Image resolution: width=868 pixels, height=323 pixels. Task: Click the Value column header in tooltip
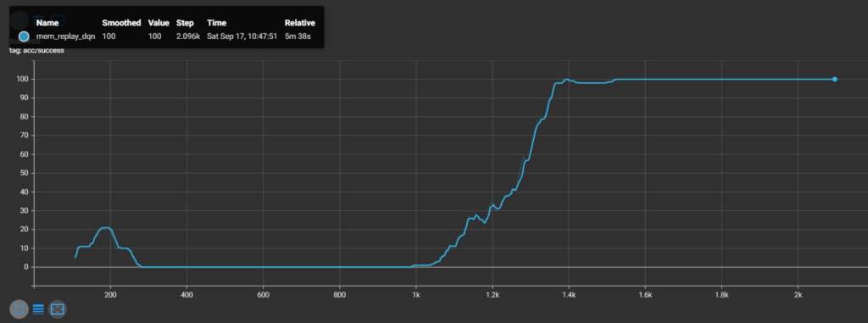pos(158,23)
